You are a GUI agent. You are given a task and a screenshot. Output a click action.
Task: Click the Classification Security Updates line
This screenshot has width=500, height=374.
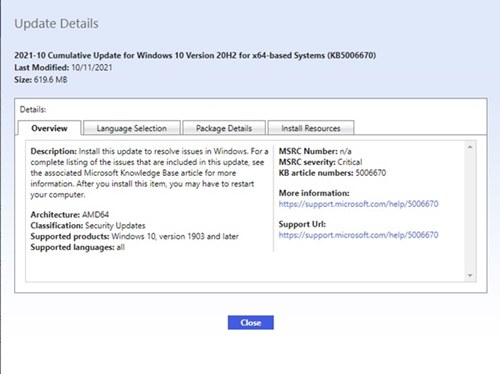point(88,225)
